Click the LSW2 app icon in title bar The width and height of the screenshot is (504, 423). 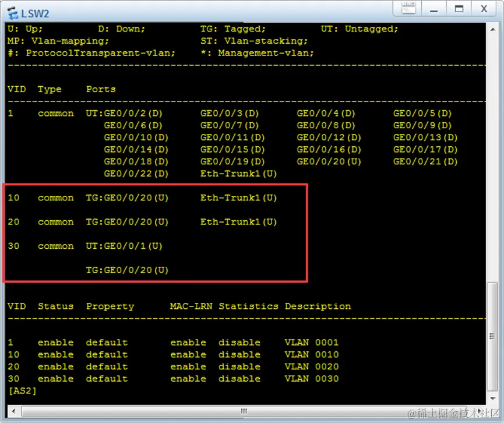pos(13,13)
